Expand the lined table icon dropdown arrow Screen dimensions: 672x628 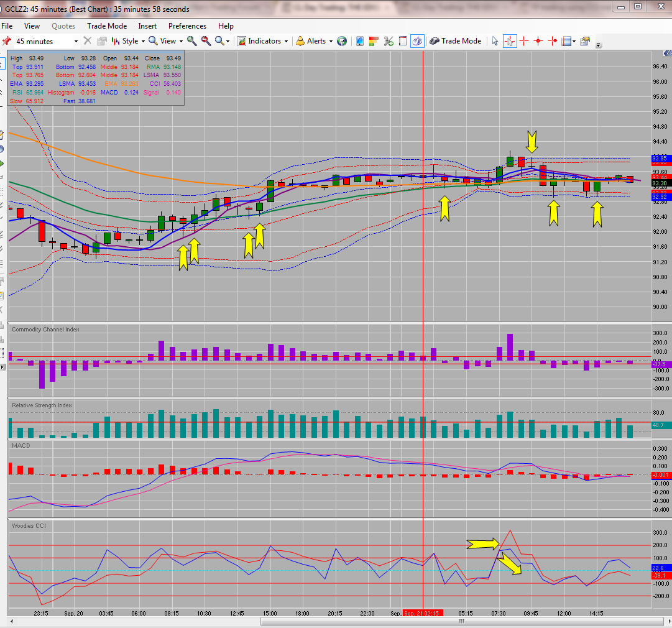pyautogui.click(x=574, y=42)
